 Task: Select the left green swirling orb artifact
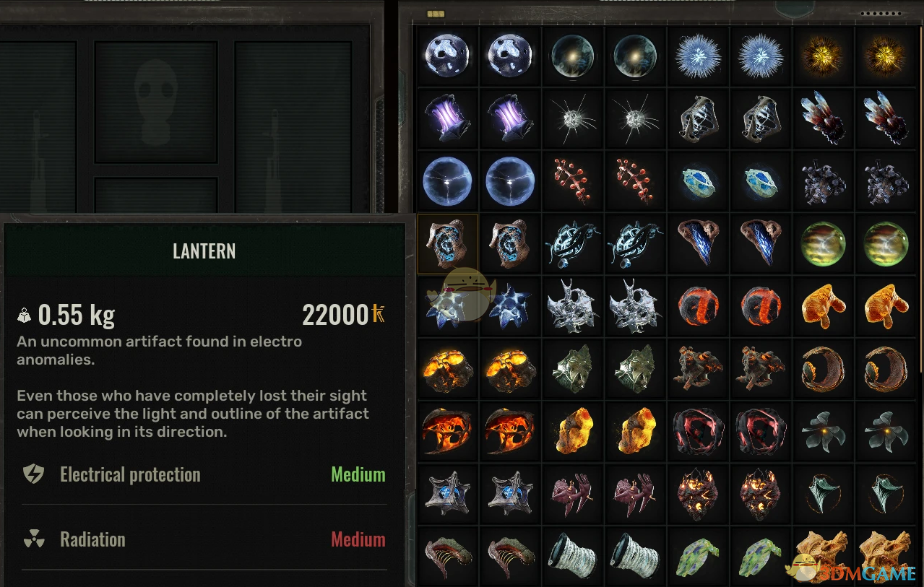(x=823, y=243)
